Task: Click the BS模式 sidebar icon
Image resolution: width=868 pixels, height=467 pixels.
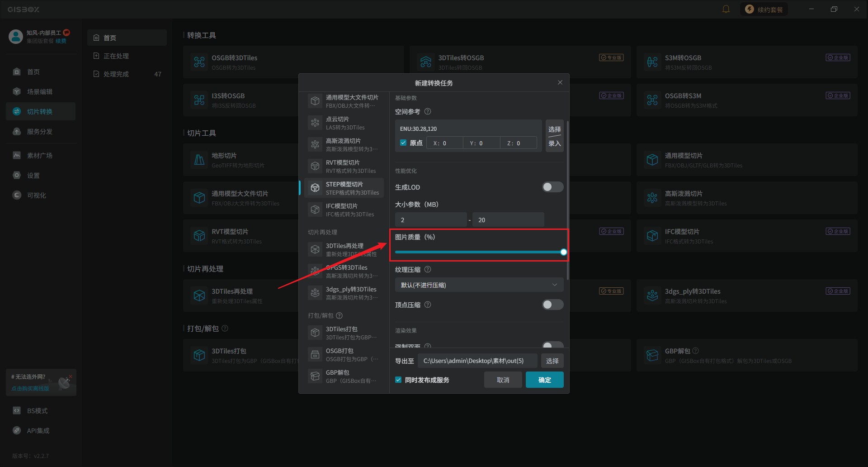Action: pyautogui.click(x=17, y=410)
